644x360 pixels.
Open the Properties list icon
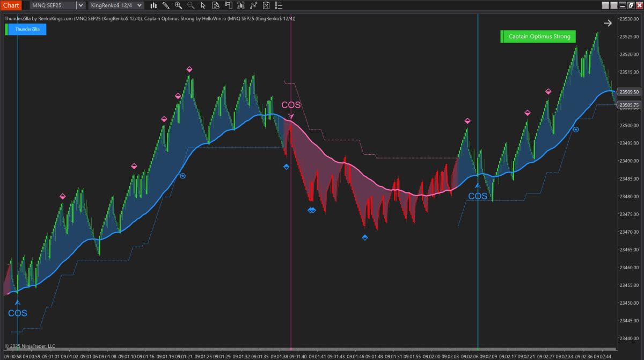pyautogui.click(x=277, y=5)
